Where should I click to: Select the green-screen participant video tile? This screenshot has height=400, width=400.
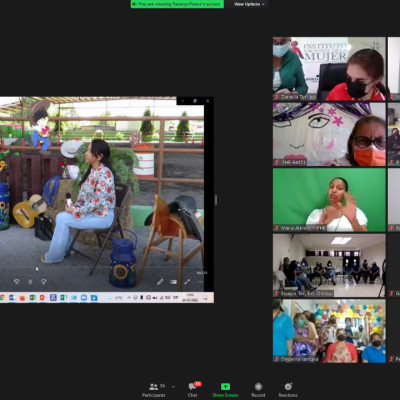click(329, 200)
